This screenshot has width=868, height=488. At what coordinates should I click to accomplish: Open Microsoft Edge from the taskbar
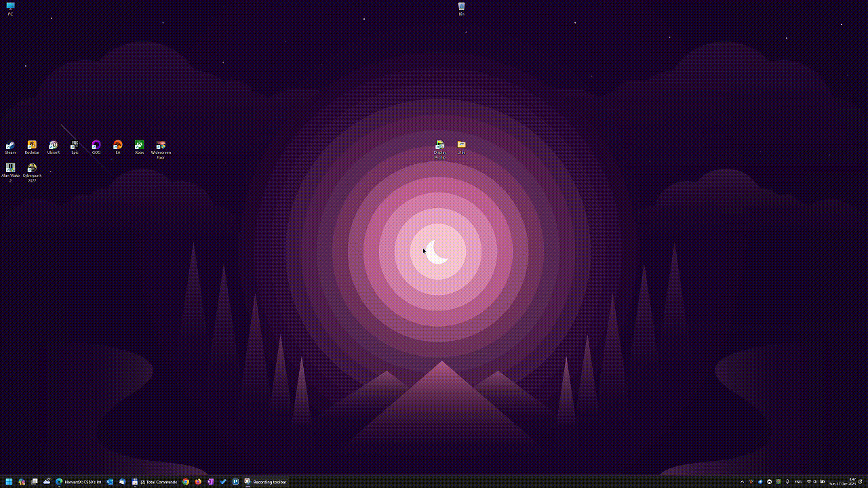coord(58,482)
